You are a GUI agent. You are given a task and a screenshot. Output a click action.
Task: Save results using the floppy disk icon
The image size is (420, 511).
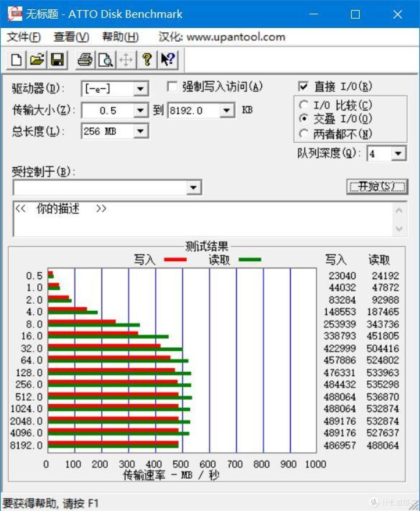(58, 60)
